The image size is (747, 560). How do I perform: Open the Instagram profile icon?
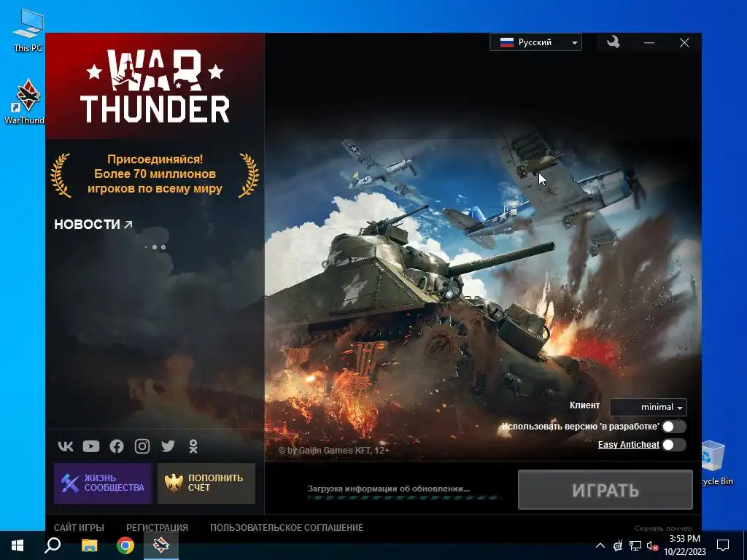coord(142,446)
